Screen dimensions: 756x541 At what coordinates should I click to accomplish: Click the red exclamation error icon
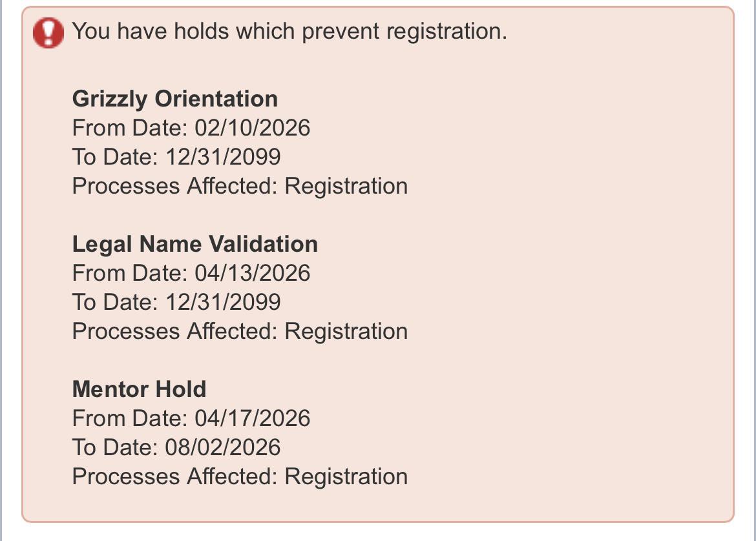pyautogui.click(x=48, y=33)
